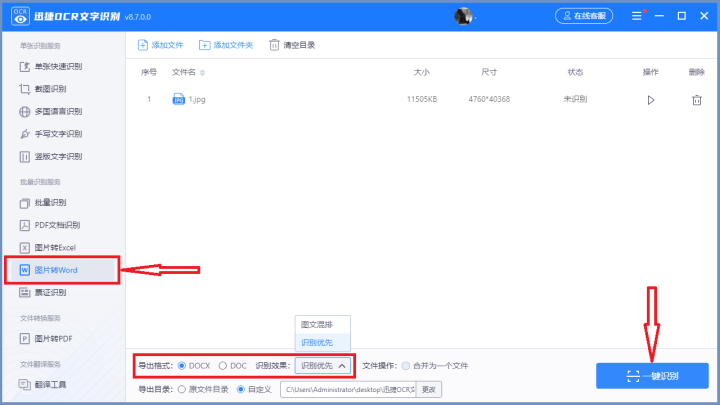720x405 pixels.
Task: Click the 更改 directory button
Action: [x=429, y=389]
